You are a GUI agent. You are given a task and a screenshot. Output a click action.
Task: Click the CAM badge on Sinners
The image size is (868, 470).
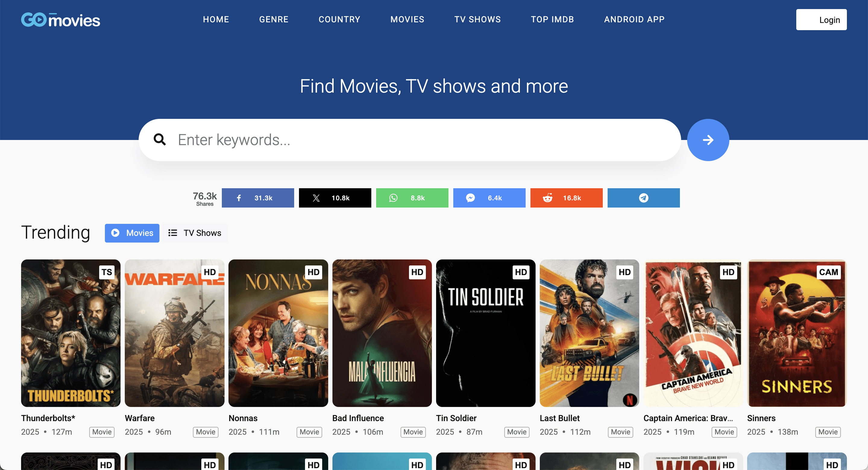[829, 272]
